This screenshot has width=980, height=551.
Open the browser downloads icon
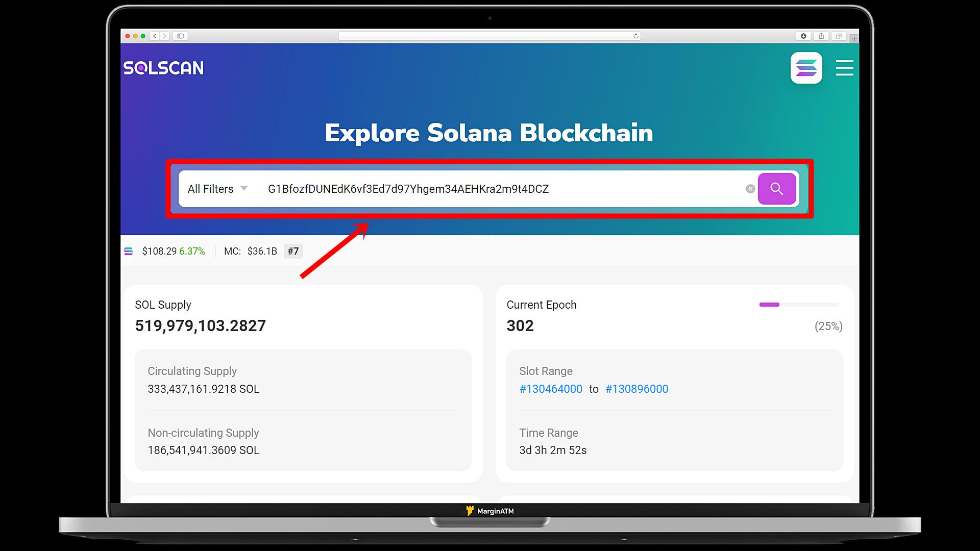click(x=803, y=36)
